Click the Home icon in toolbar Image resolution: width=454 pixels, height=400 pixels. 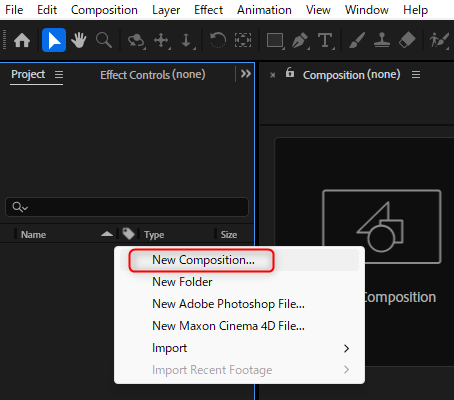tap(22, 41)
